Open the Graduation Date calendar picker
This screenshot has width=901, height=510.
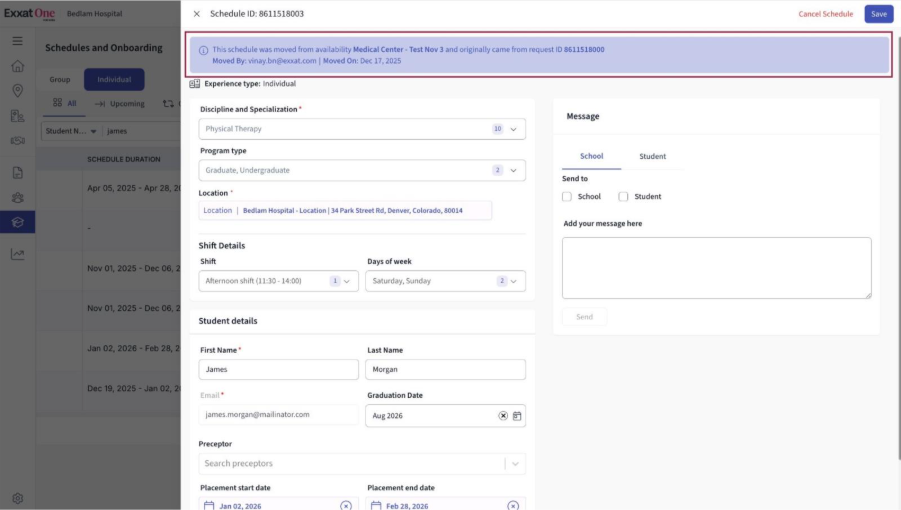point(517,416)
